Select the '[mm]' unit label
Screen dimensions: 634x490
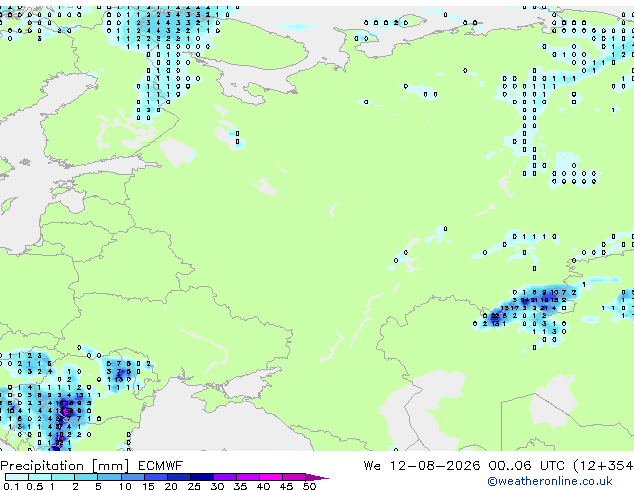coord(110,466)
